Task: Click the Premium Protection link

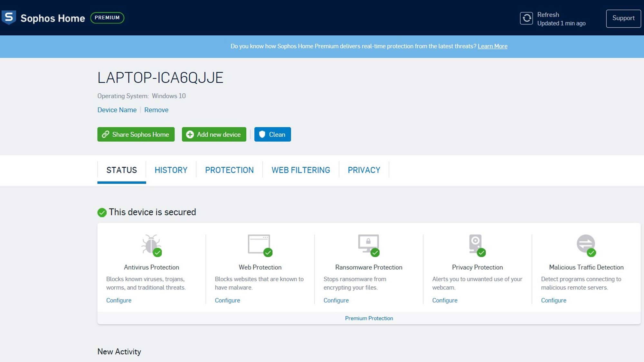Action: tap(369, 318)
